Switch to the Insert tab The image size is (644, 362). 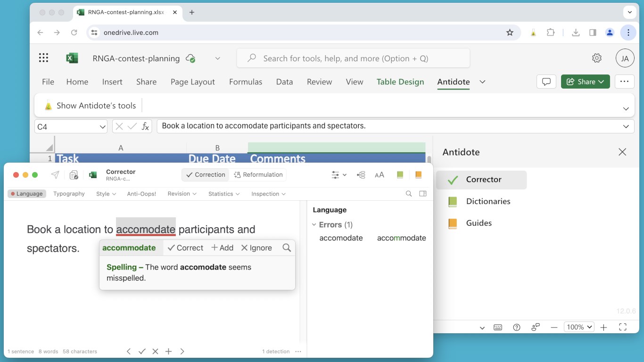[112, 82]
